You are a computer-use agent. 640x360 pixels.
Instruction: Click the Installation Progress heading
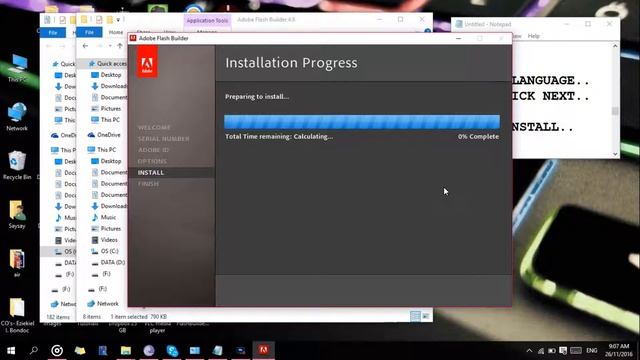click(291, 63)
